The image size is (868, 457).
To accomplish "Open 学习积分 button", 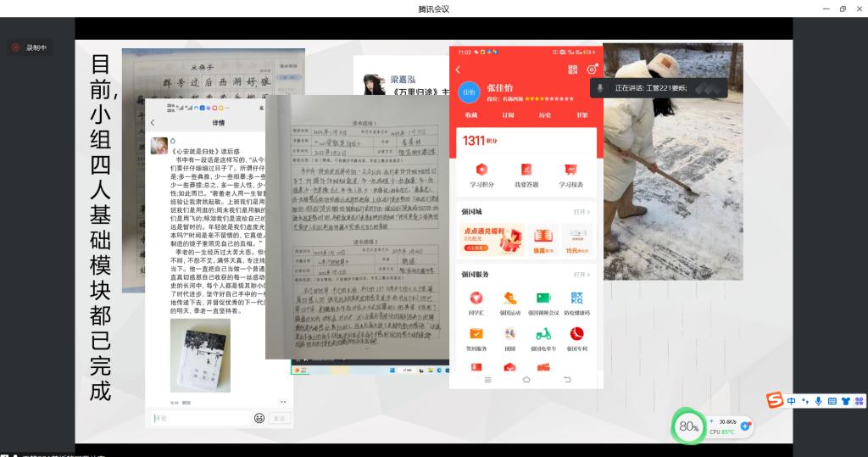I will click(x=481, y=174).
